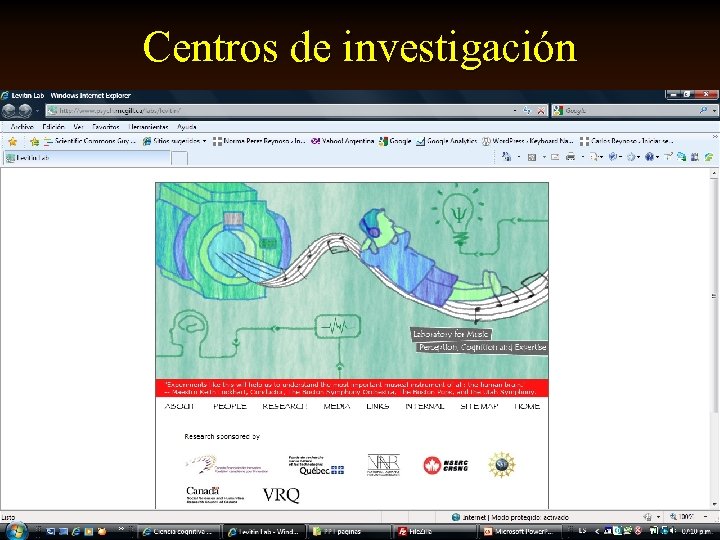The image size is (720, 540).
Task: Open the PPT paginas folder taskbar button
Action: coord(349,532)
